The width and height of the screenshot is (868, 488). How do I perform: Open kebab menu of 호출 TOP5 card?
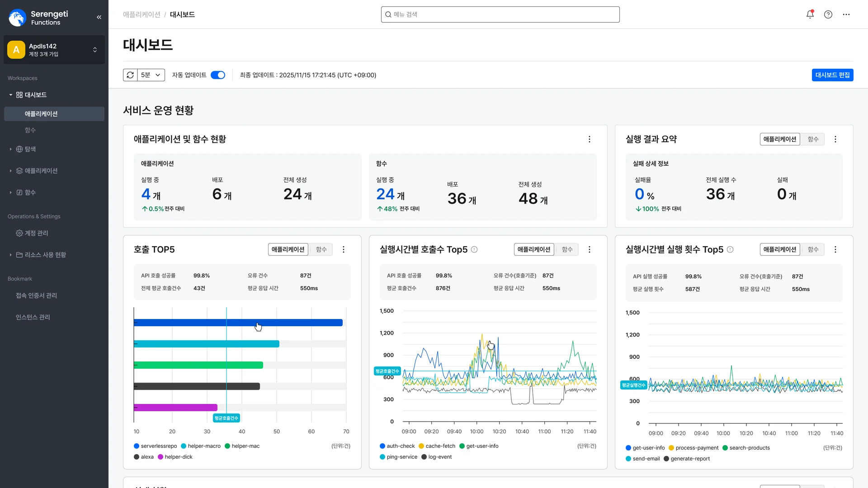(344, 249)
